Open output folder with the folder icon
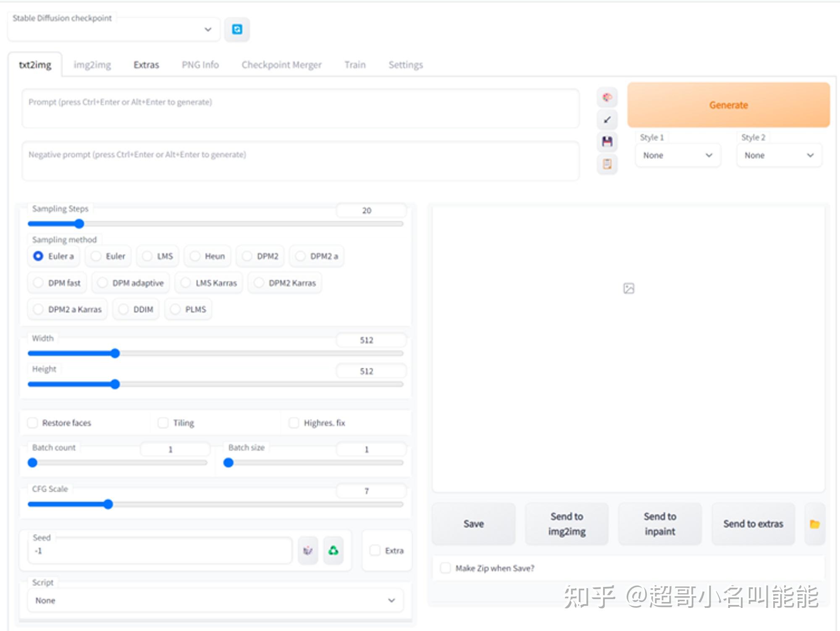Viewport: 840px width, 631px height. tap(815, 524)
